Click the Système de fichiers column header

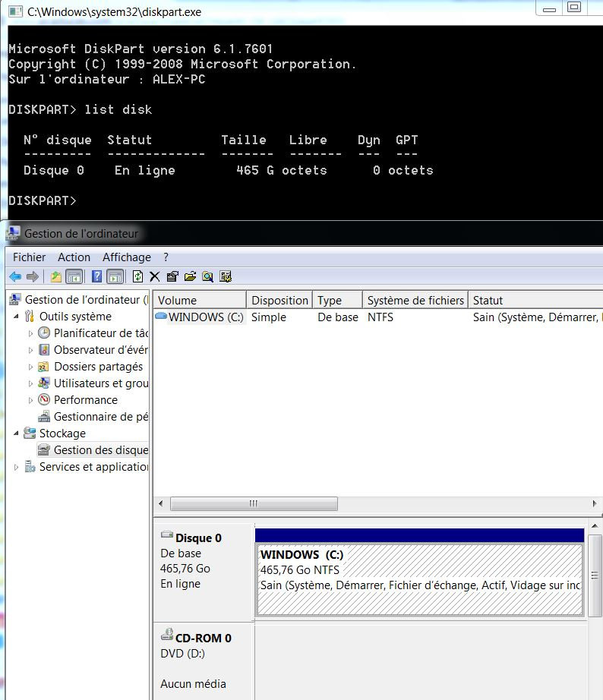tap(415, 300)
